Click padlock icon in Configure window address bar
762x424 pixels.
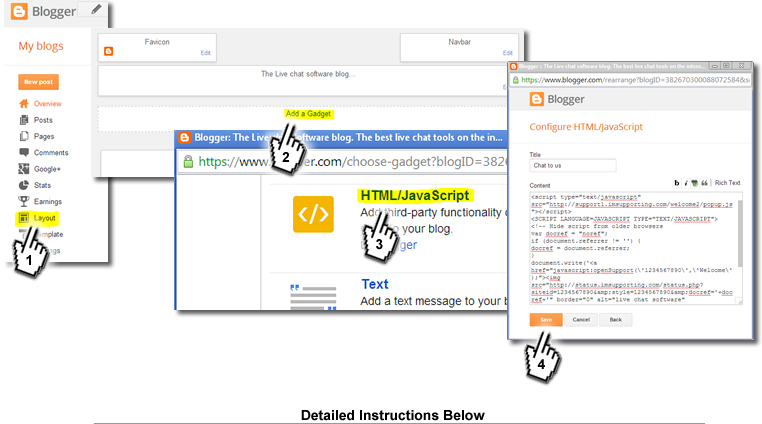[516, 80]
